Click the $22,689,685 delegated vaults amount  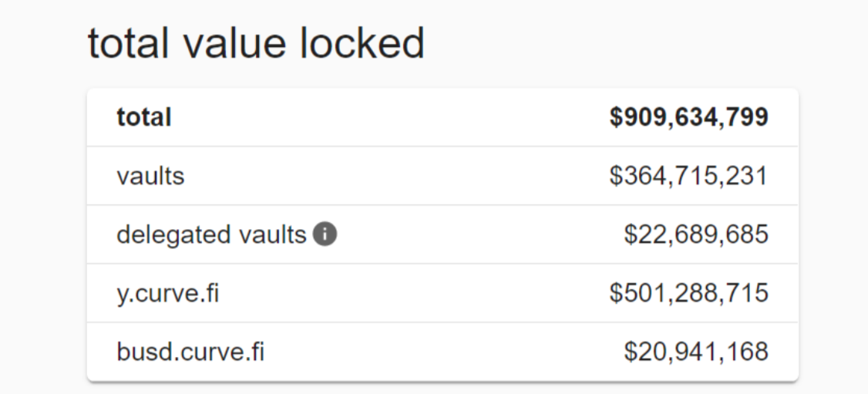pyautogui.click(x=696, y=234)
